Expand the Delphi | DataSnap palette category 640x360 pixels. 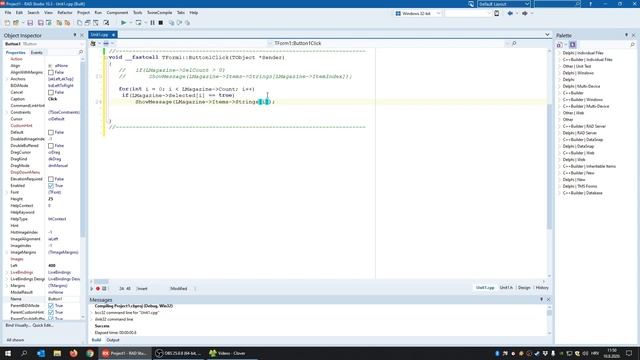559,146
